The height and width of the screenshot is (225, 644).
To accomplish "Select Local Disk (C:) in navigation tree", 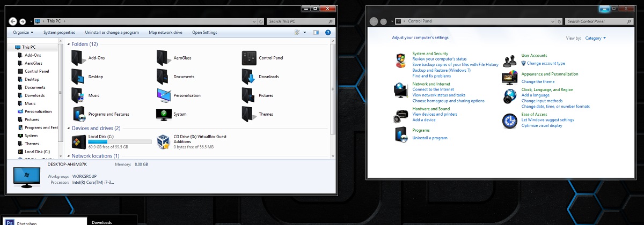I will coord(37,152).
